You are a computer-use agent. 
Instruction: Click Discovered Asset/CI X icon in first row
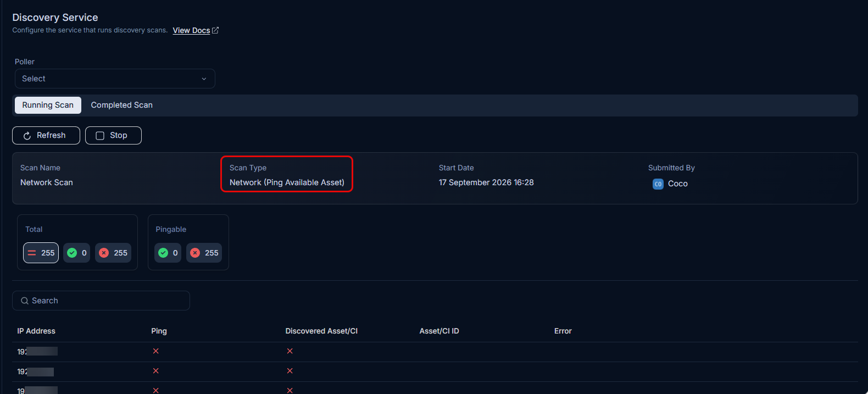coord(290,351)
